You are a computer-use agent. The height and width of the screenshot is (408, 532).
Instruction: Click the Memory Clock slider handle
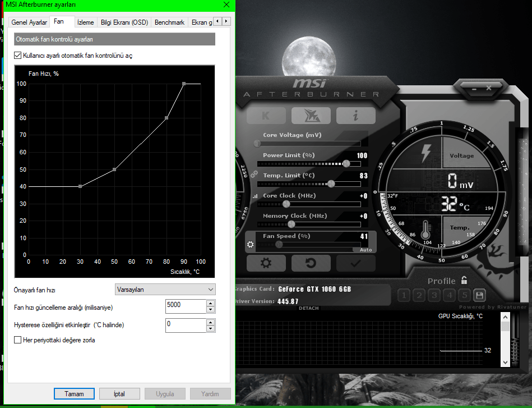(291, 224)
